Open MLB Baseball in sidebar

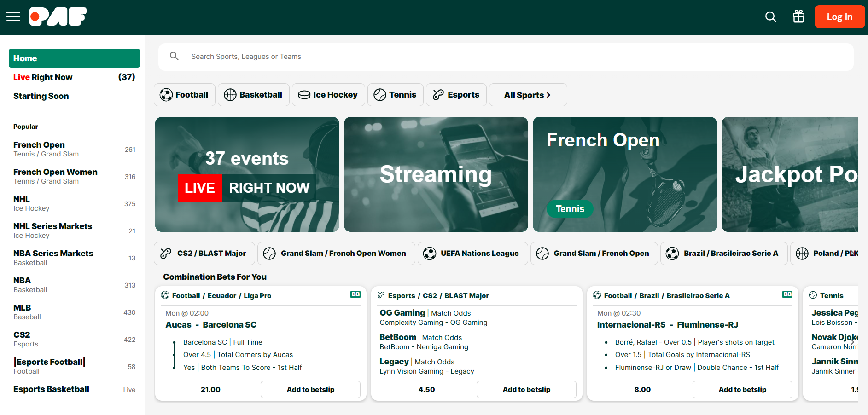(74, 312)
